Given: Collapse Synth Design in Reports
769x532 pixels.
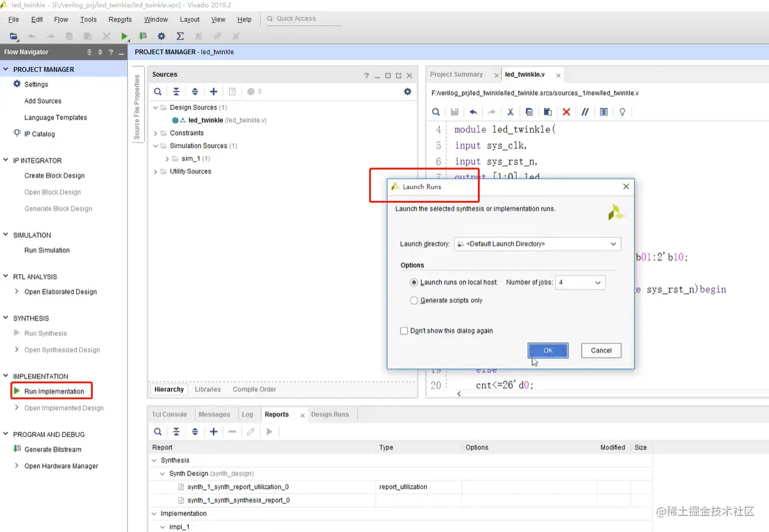Looking at the screenshot, I should coord(163,474).
